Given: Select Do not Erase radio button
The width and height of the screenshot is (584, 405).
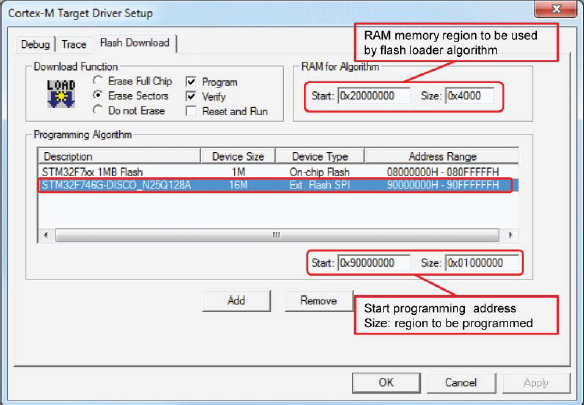Looking at the screenshot, I should click(x=98, y=110).
